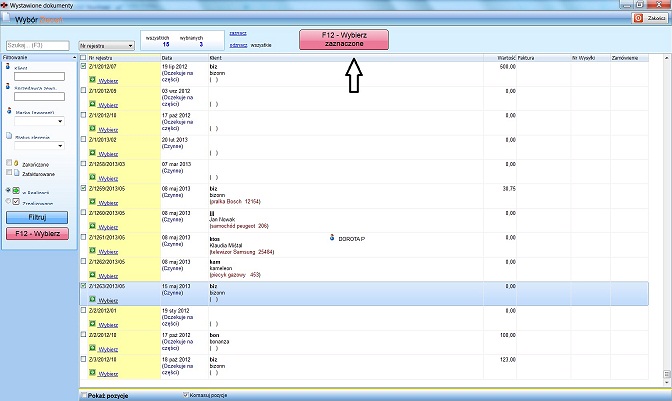Viewport: 672px width, 401px height.
Task: Open the Nr rejestru dropdown
Action: (x=107, y=45)
